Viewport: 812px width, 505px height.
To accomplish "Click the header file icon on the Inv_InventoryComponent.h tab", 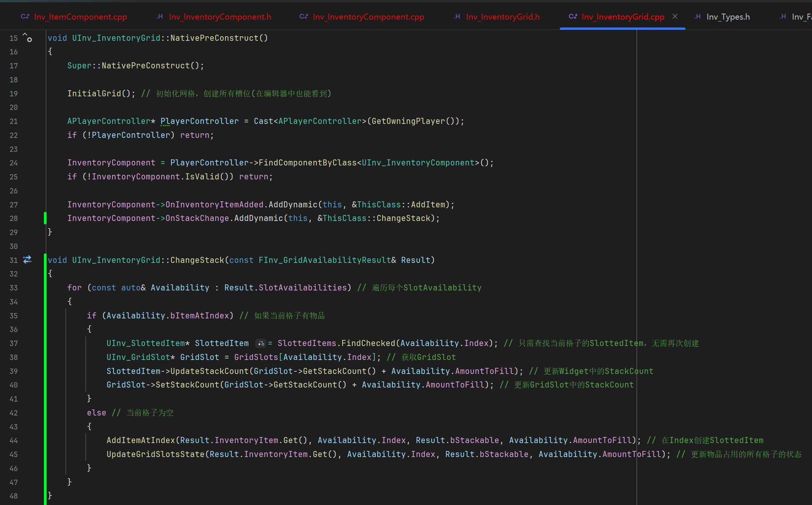I will coord(160,17).
